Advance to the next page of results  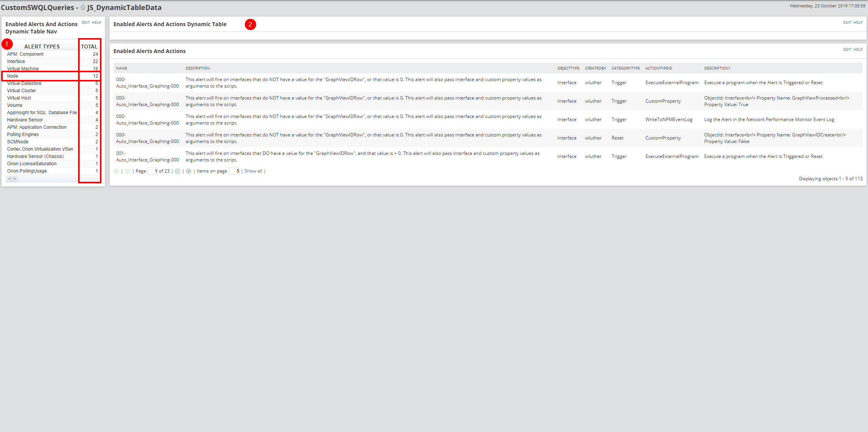point(177,171)
